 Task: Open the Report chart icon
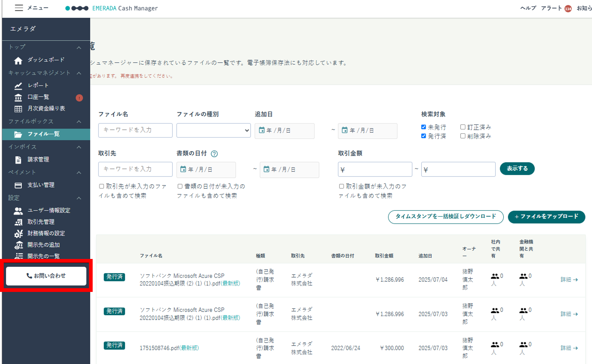coord(18,86)
